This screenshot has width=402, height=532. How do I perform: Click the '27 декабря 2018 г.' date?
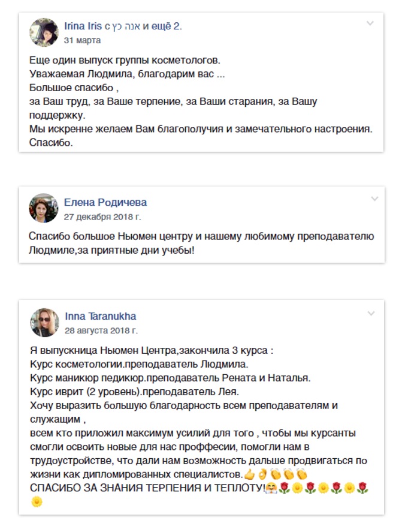pyautogui.click(x=102, y=217)
